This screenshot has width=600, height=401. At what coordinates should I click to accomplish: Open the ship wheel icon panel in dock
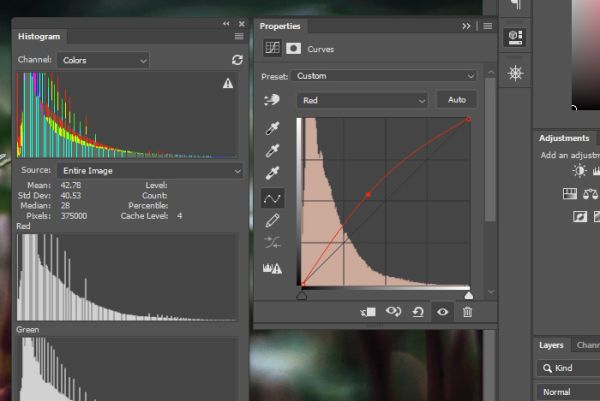click(x=515, y=73)
